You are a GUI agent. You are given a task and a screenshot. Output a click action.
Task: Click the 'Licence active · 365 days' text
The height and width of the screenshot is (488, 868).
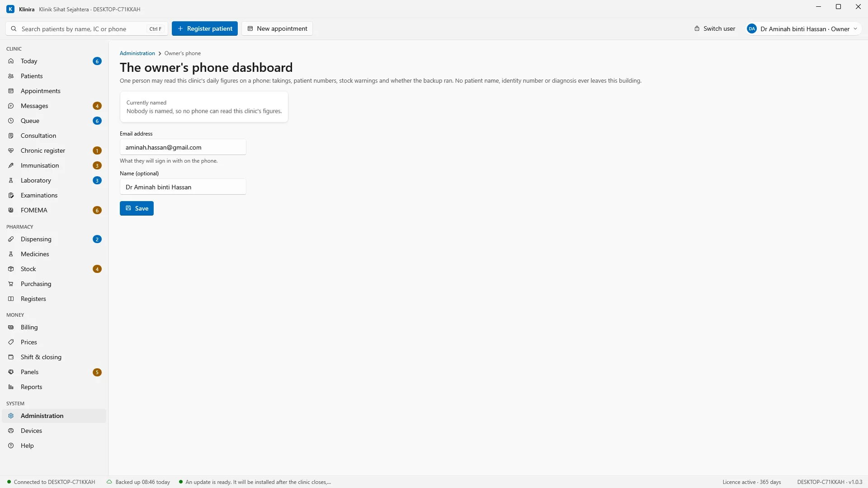pyautogui.click(x=752, y=482)
